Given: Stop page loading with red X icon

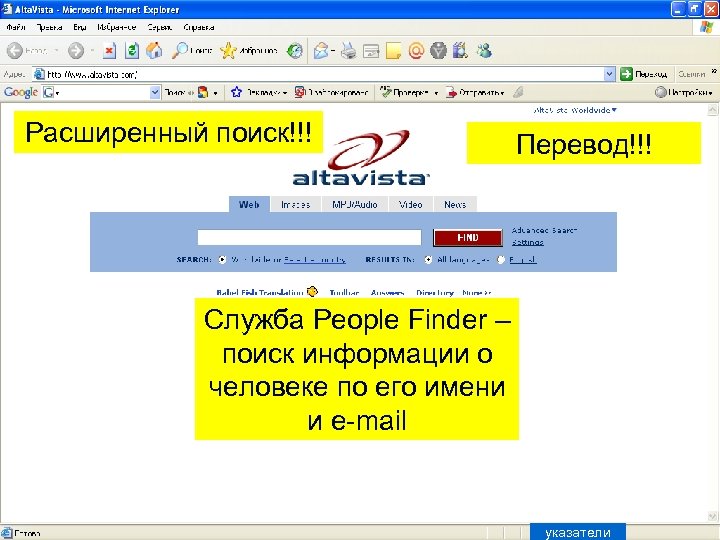Looking at the screenshot, I should (109, 51).
